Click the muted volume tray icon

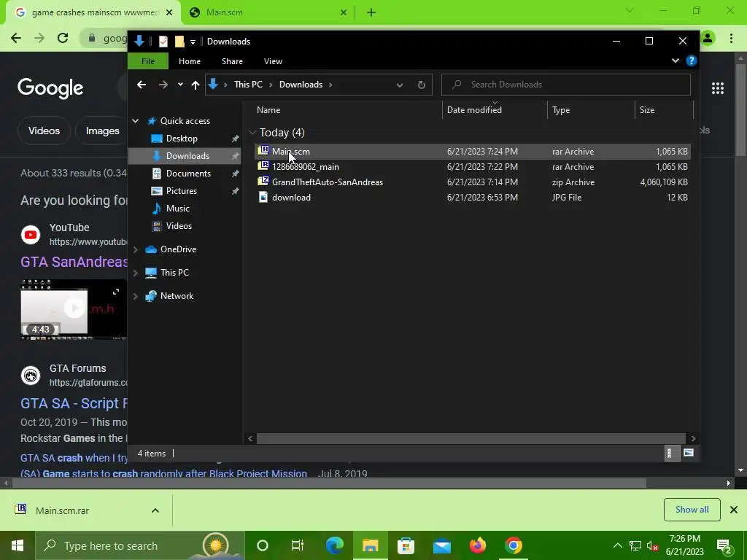point(652,545)
